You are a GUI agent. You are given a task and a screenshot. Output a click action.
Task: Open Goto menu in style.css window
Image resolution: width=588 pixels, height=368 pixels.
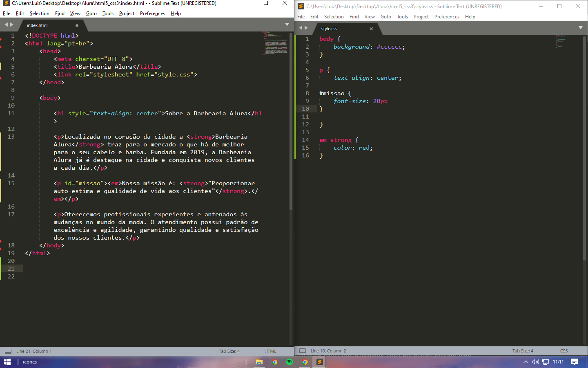(x=386, y=17)
